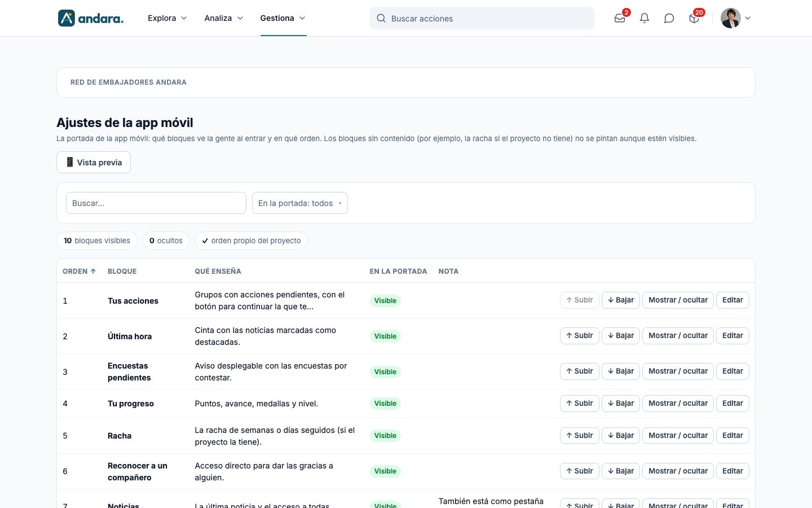The width and height of the screenshot is (812, 508).
Task: Edit the Racha block
Action: 732,436
